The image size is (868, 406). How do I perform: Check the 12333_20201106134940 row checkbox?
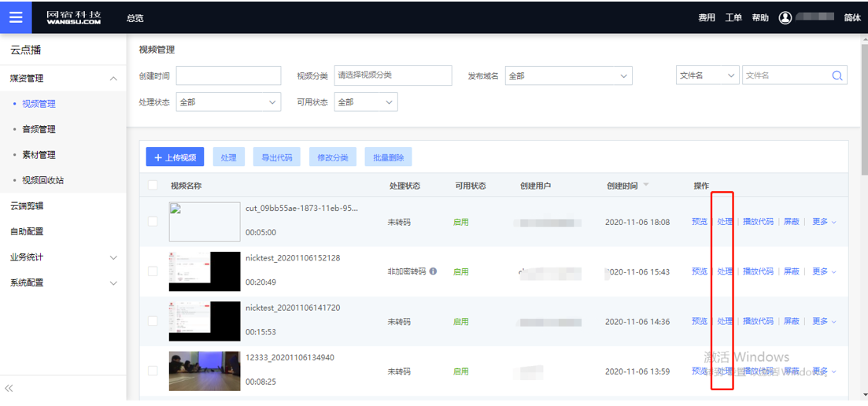(x=153, y=371)
